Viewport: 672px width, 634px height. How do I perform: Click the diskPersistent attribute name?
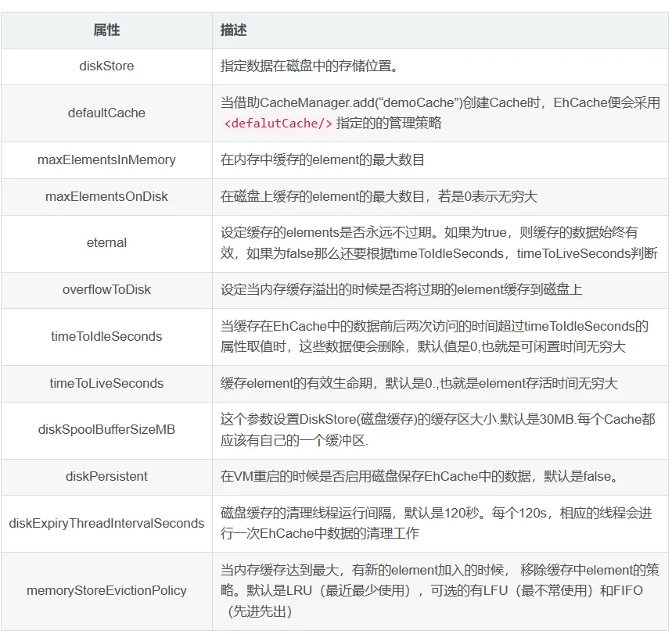click(x=106, y=476)
